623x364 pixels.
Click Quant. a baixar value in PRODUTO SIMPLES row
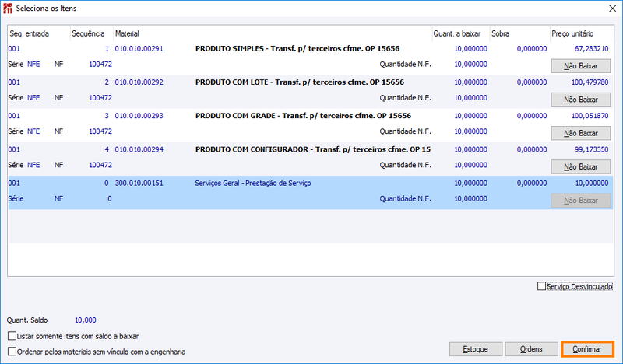(470, 49)
